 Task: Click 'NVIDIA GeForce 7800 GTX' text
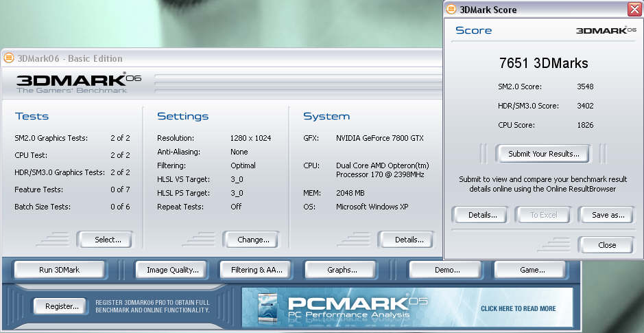379,138
